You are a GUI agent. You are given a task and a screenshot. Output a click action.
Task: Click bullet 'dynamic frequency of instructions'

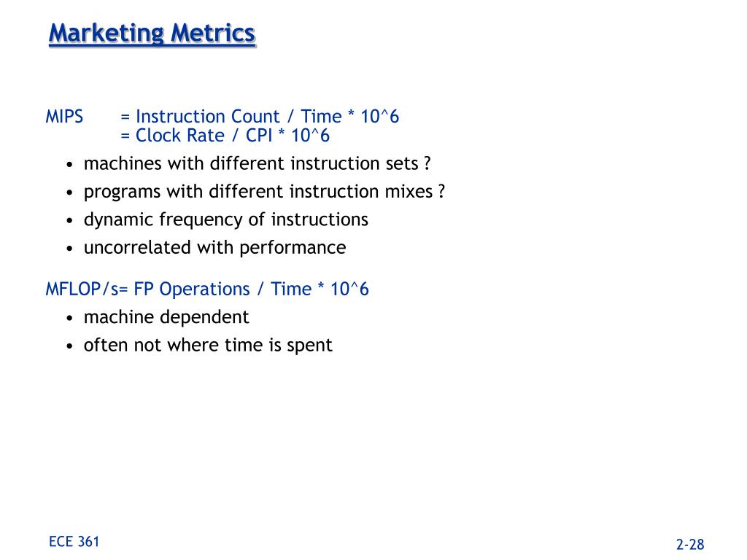226,220
